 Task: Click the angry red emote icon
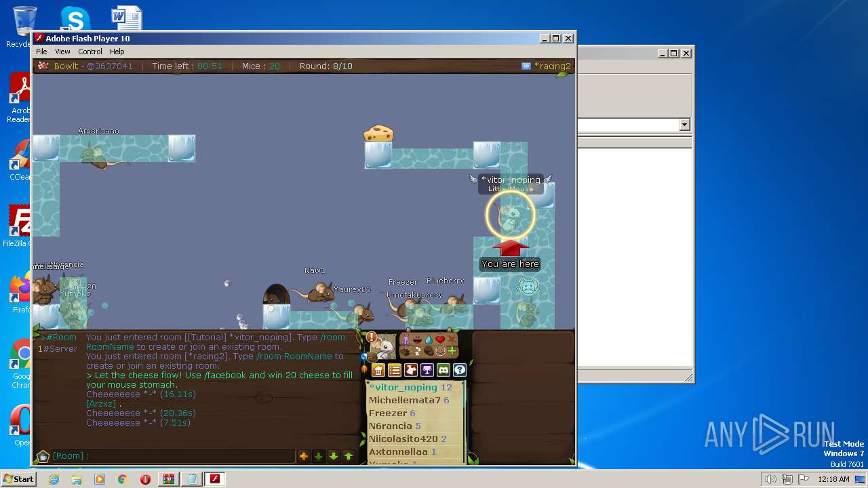point(452,340)
